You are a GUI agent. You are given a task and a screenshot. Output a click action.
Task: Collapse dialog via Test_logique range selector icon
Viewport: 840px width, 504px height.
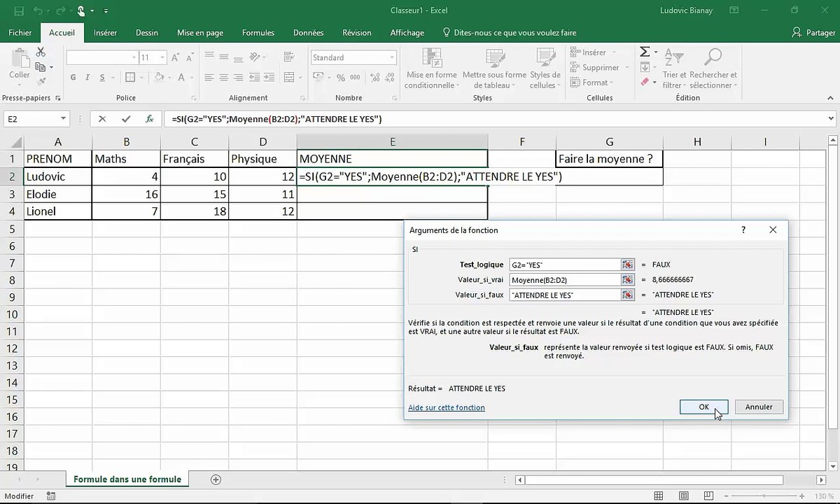click(x=627, y=265)
